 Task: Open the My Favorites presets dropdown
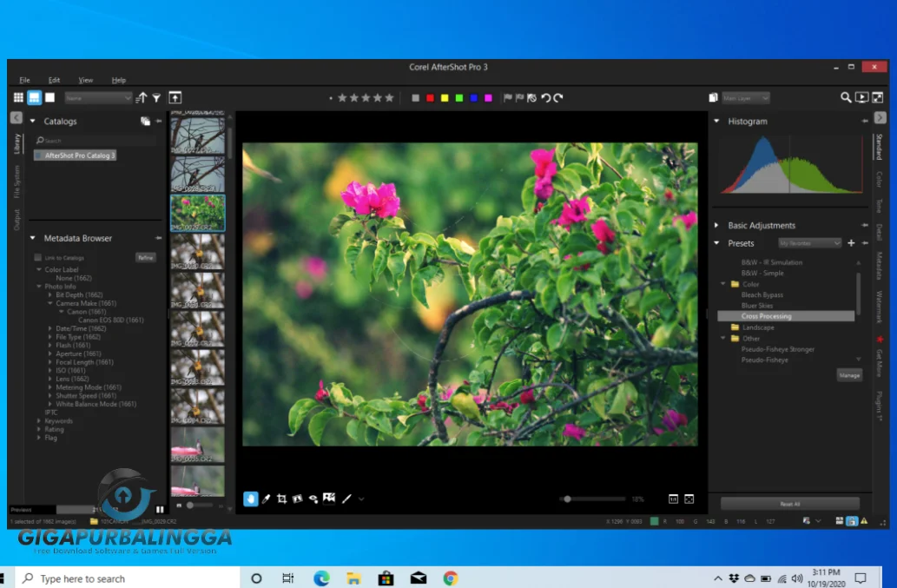point(809,243)
